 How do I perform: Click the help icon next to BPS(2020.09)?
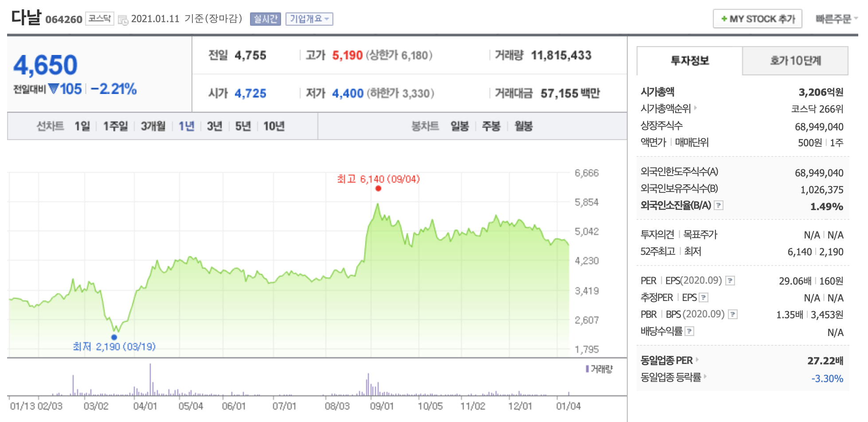pyautogui.click(x=732, y=314)
